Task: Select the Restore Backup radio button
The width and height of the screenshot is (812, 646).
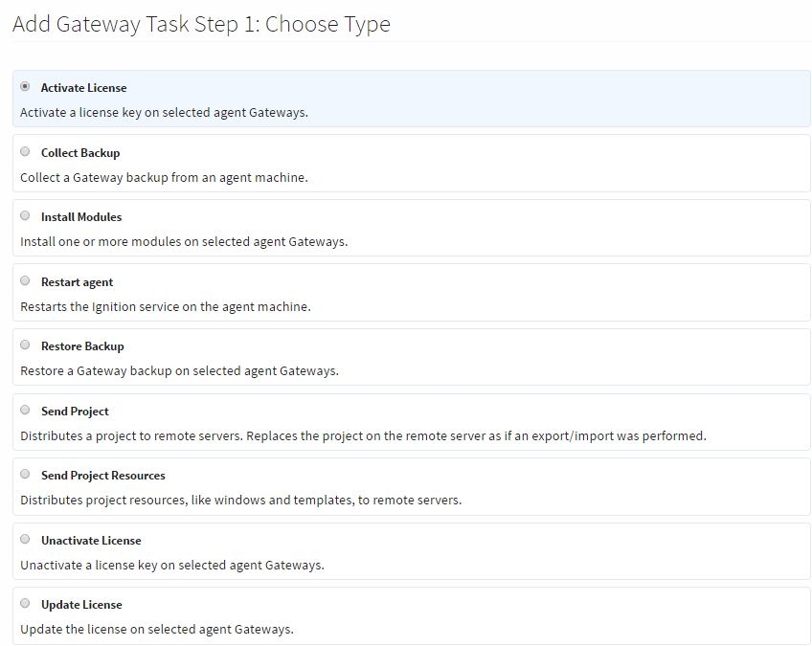Action: click(25, 344)
